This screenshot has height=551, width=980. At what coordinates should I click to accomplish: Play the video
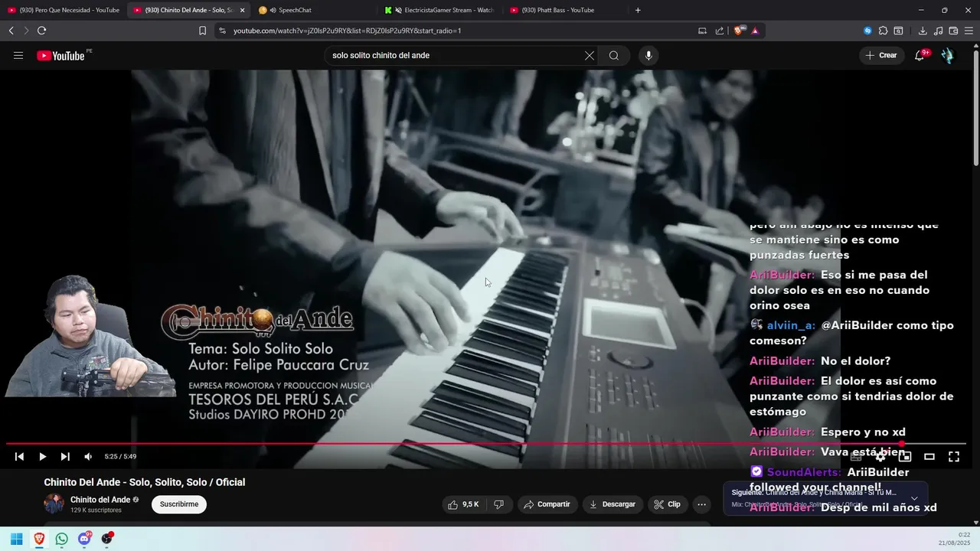pyautogui.click(x=42, y=457)
